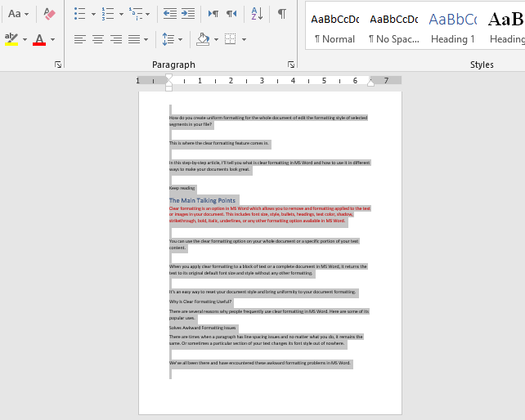
Task: Toggle Show/Hide paragraph marks
Action: point(282,14)
